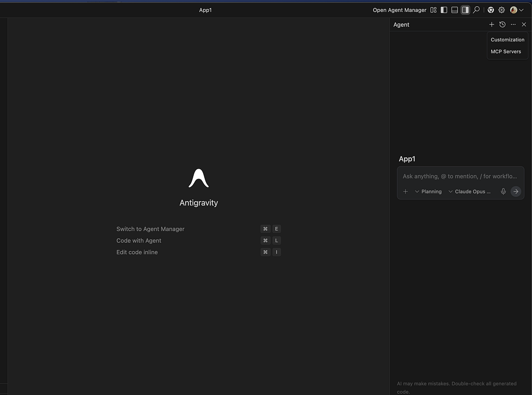Viewport: 532px width, 395px height.
Task: Choose Switch to Agent Manager option
Action: [150, 228]
